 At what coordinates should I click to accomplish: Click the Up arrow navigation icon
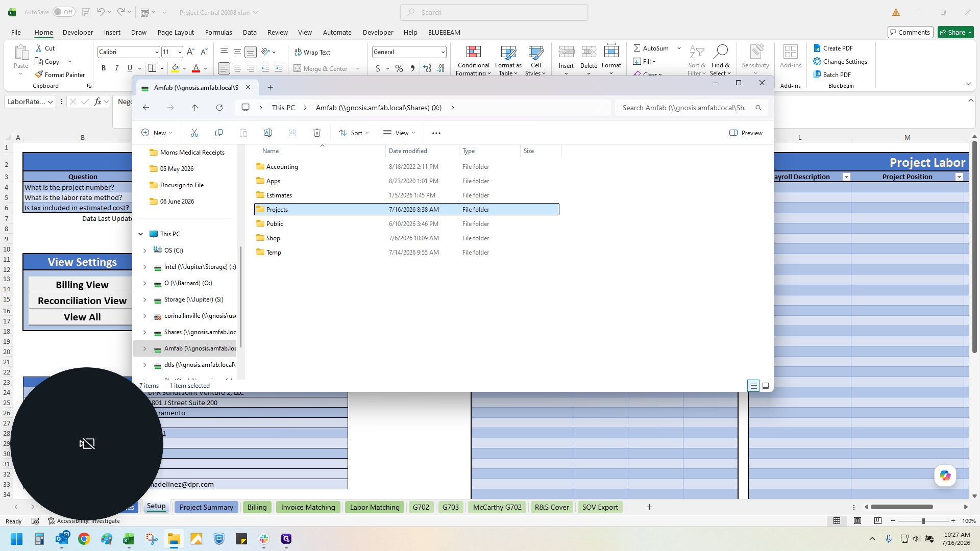(x=195, y=108)
